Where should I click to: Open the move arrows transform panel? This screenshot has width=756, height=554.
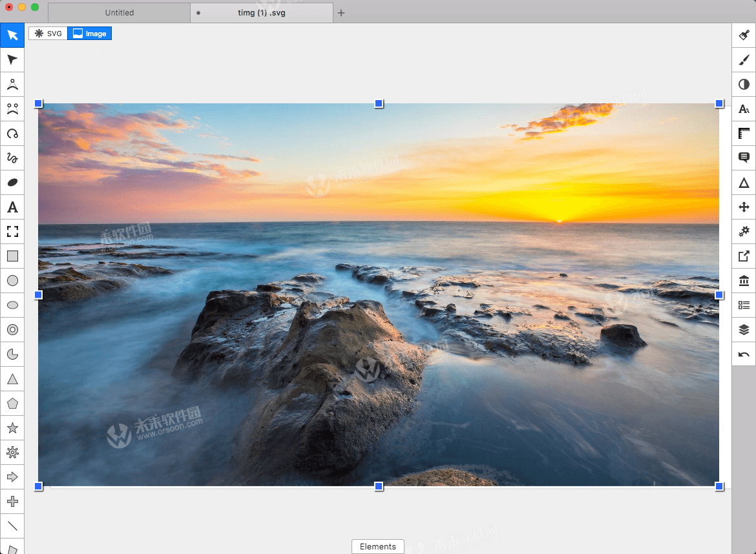coord(744,207)
